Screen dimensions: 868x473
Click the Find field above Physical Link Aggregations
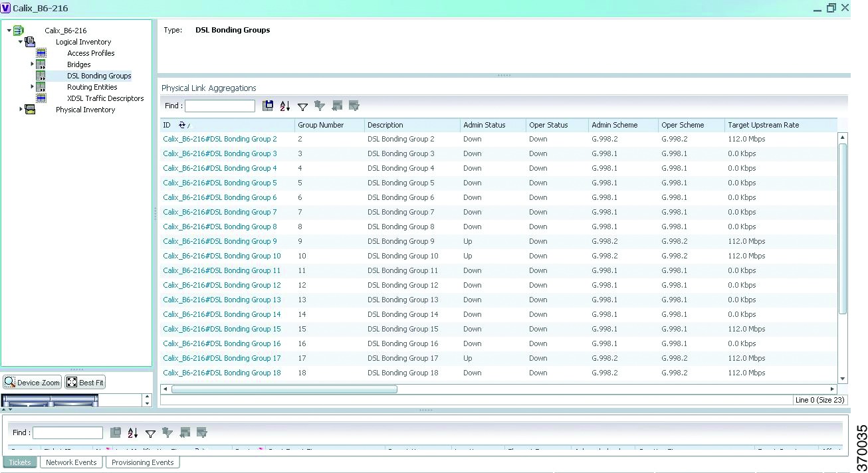(x=220, y=106)
